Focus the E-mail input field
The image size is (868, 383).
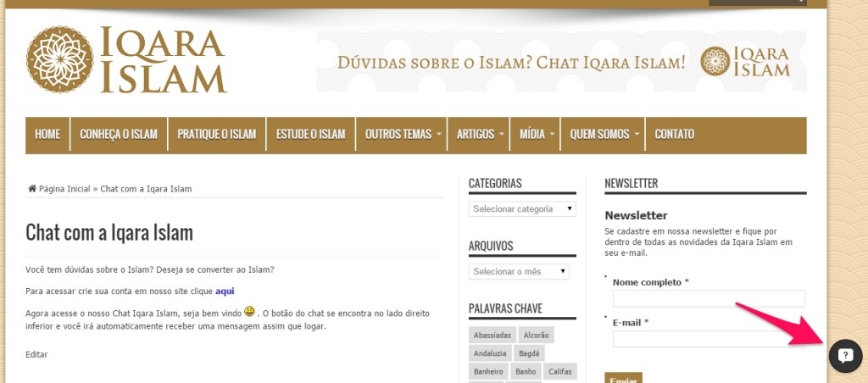[x=708, y=339]
